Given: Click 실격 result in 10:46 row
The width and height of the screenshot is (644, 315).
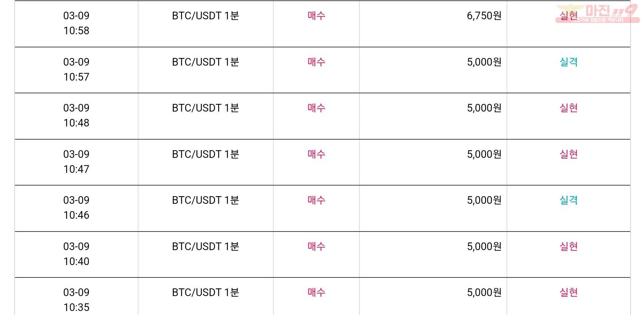Looking at the screenshot, I should (569, 200).
